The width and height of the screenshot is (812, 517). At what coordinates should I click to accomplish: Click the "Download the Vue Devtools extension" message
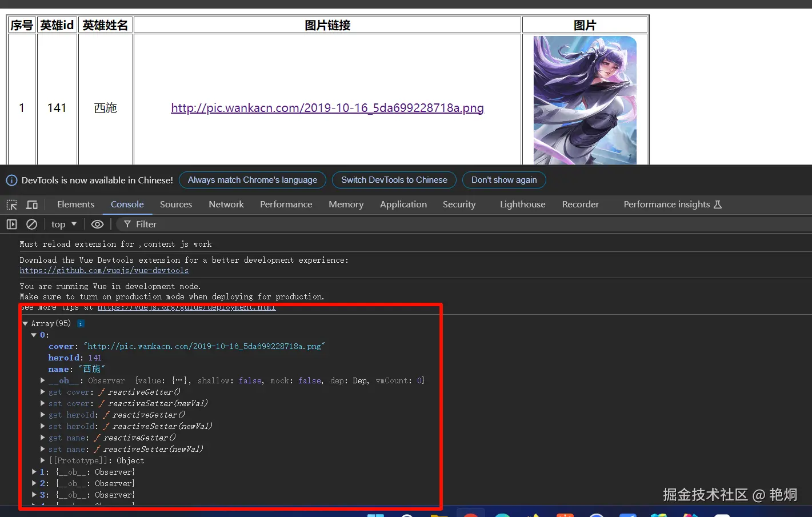[x=184, y=260]
